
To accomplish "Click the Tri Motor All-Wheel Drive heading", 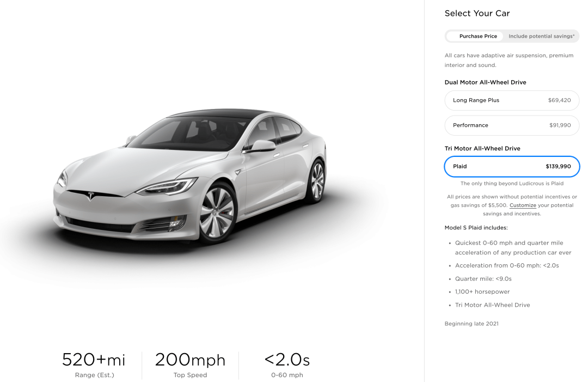I will point(482,149).
